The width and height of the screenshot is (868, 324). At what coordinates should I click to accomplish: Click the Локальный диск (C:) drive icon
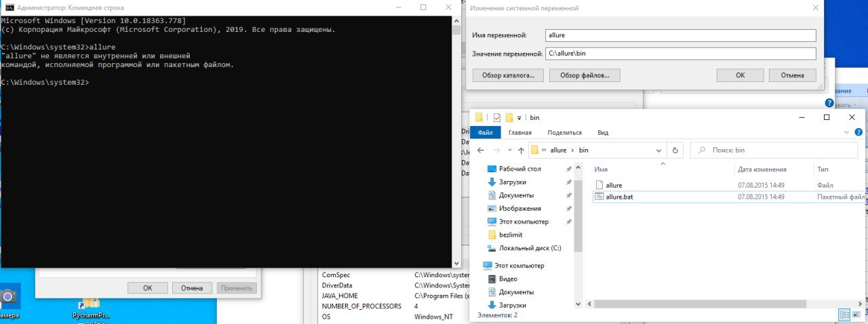[492, 249]
